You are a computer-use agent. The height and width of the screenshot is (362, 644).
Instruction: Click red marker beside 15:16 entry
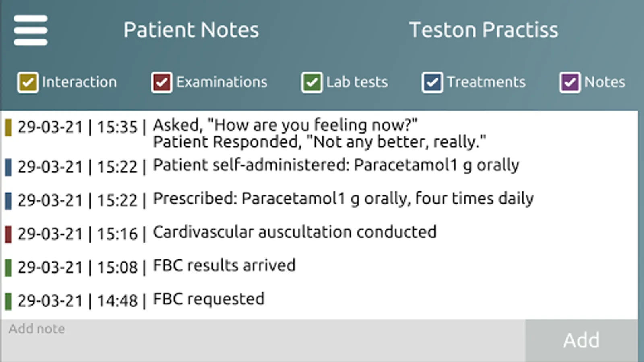pyautogui.click(x=8, y=234)
